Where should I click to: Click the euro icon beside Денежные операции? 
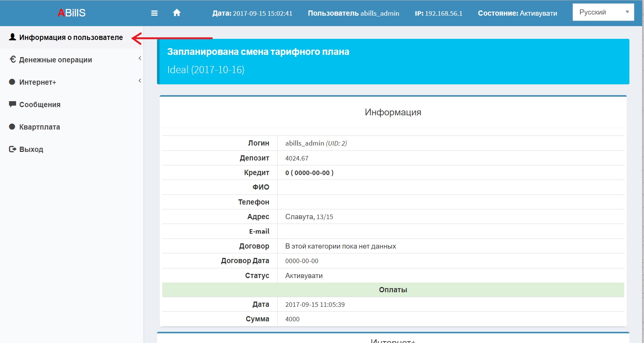click(12, 59)
